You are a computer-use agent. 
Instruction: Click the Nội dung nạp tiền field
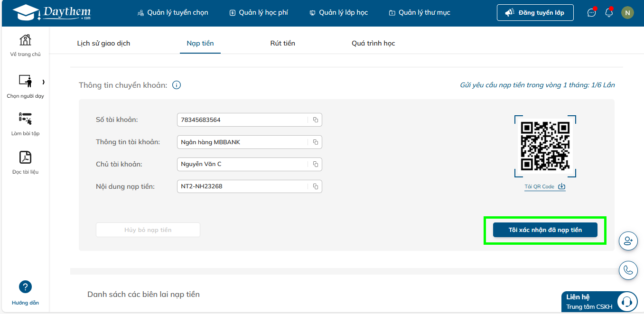coord(250,186)
